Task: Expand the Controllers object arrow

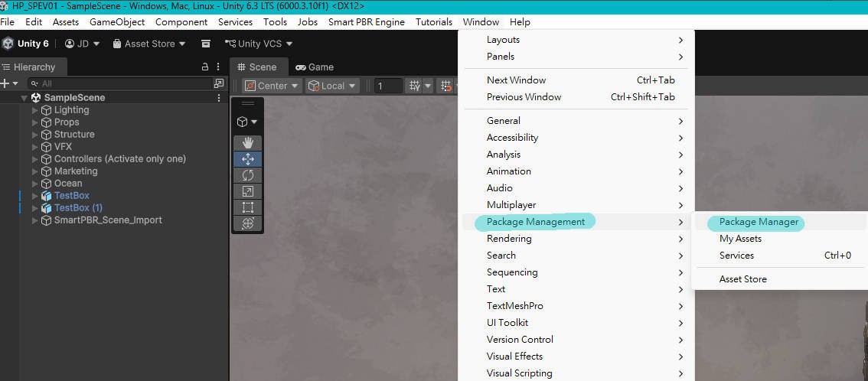Action: point(35,158)
